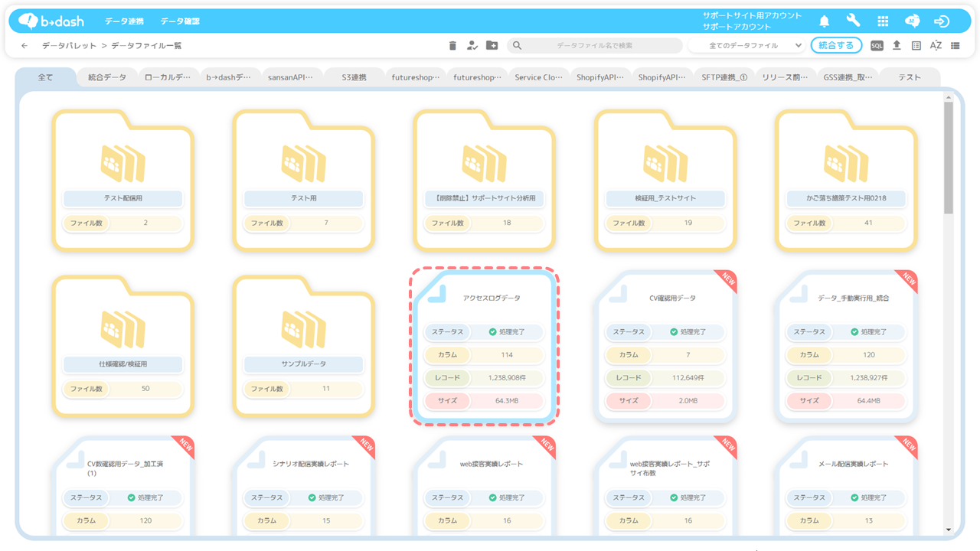
Task: Click the 64.3MB size value
Action: click(506, 401)
